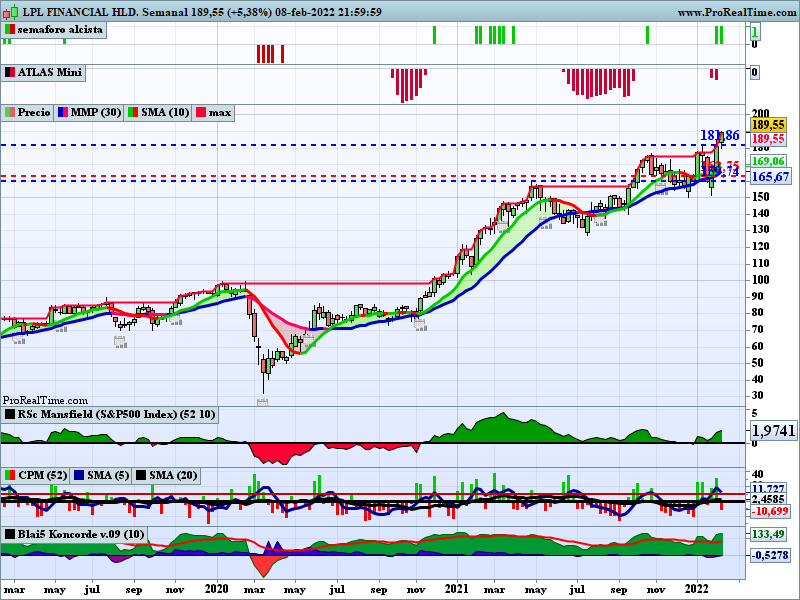800x600 pixels.
Task: Click the 2021 label on time axis
Action: pos(456,589)
